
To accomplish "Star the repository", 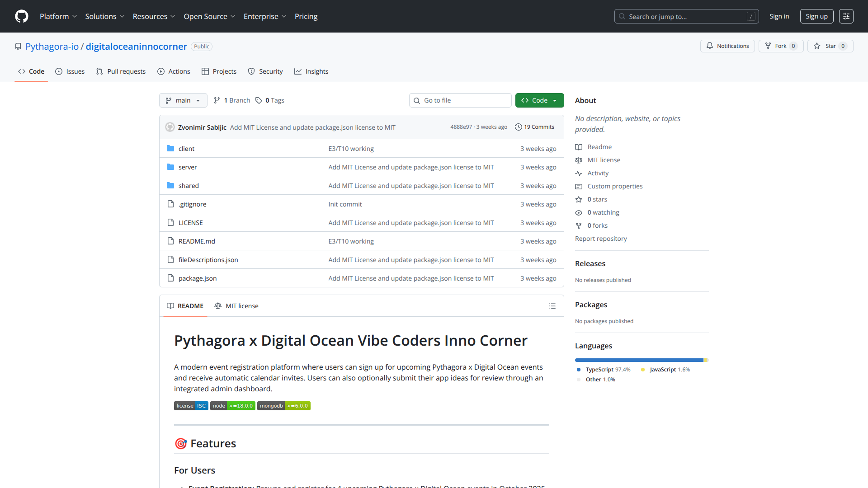I will pyautogui.click(x=830, y=46).
